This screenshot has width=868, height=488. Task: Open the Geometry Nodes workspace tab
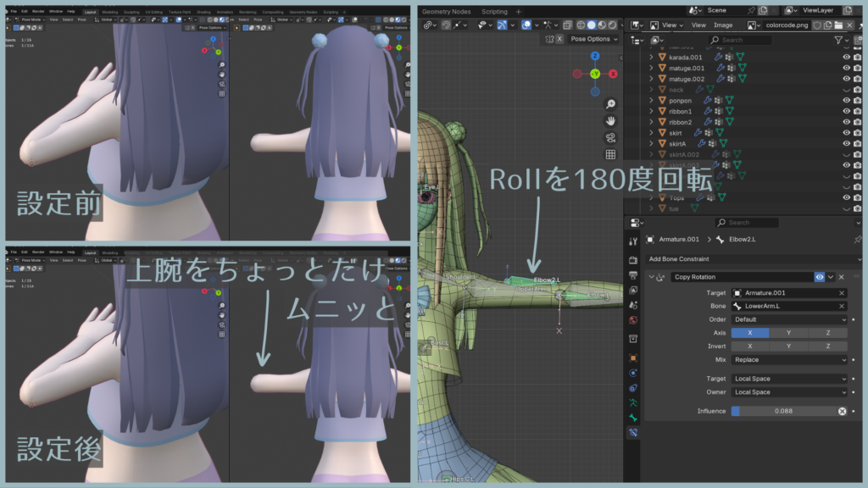click(446, 12)
